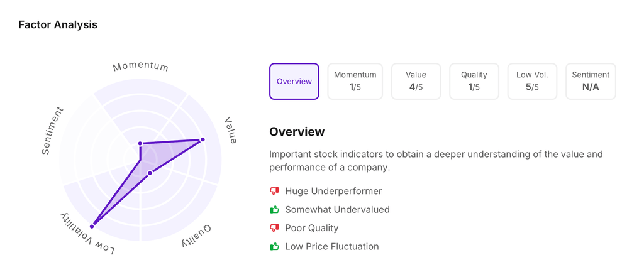
Task: Click the Sentiment axis label on the radar
Action: tap(53, 131)
